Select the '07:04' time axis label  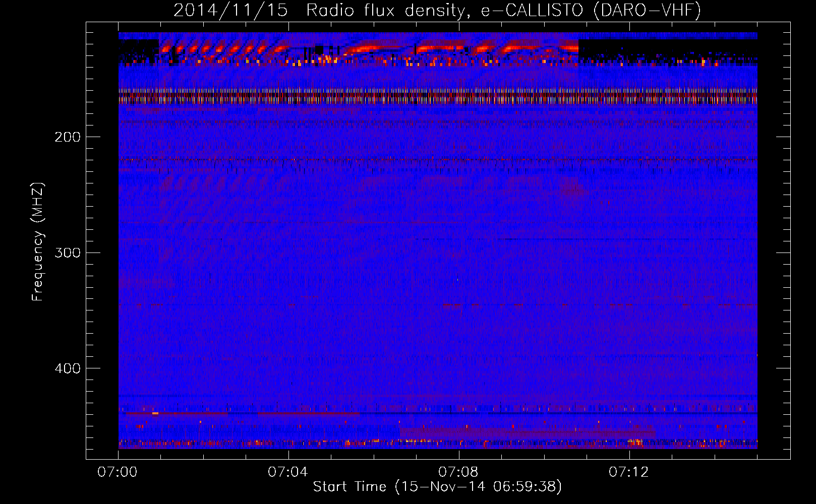288,472
